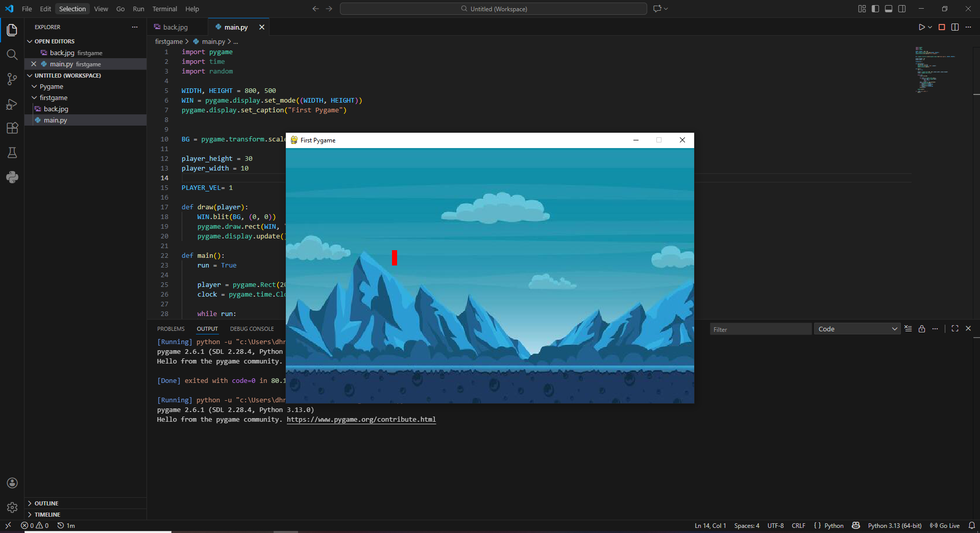Open the Extensions view
Image resolution: width=980 pixels, height=533 pixels.
[x=12, y=128]
